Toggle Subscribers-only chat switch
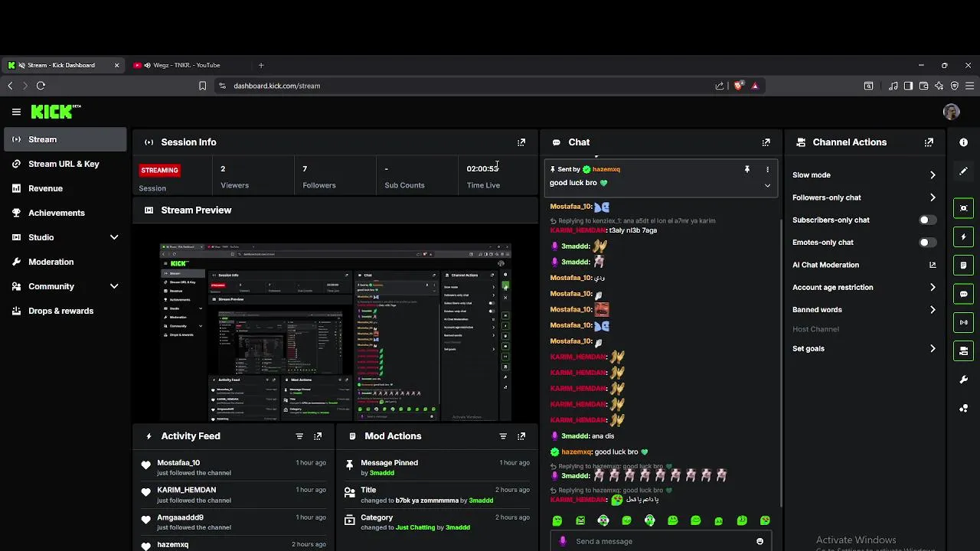The height and width of the screenshot is (551, 980). pyautogui.click(x=927, y=220)
